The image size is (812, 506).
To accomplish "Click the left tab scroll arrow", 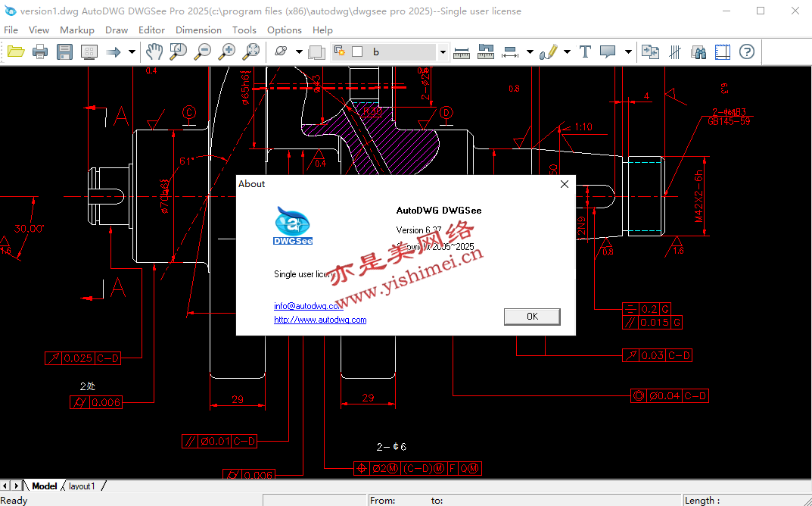I will click(x=5, y=486).
